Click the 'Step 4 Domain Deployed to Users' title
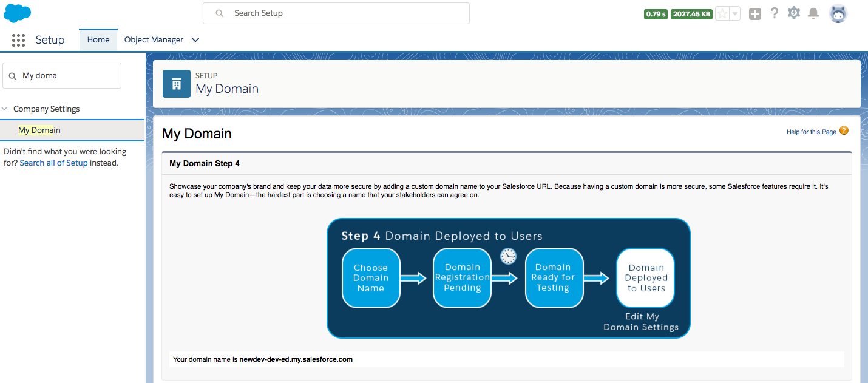This screenshot has width=868, height=383. [442, 236]
